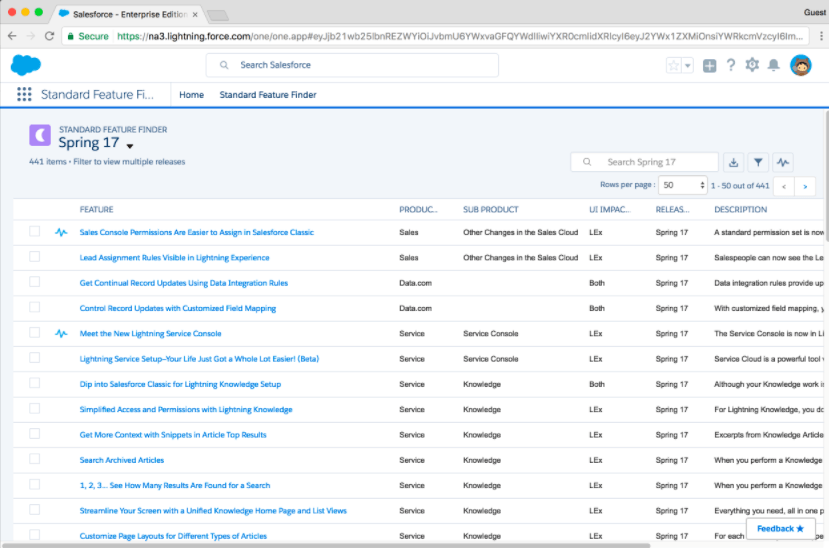829x548 pixels.
Task: Click the horizontal scrollbar at bottom
Action: point(326,545)
